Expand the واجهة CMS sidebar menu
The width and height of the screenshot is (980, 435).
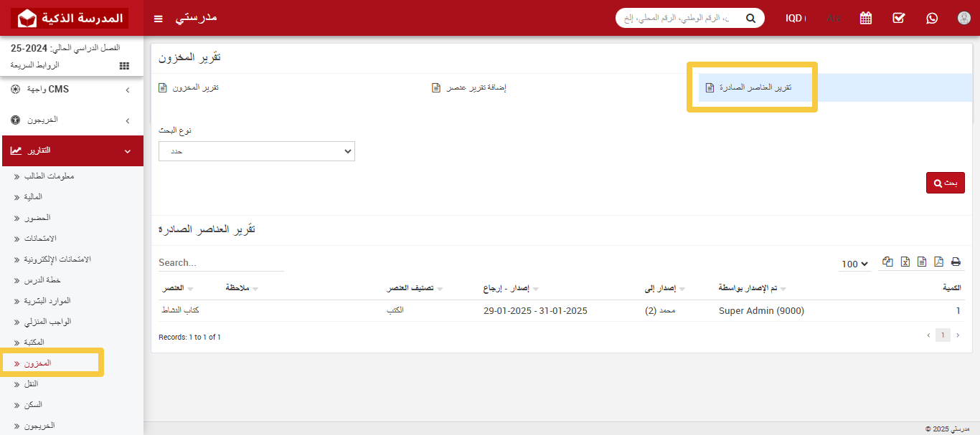[72, 90]
